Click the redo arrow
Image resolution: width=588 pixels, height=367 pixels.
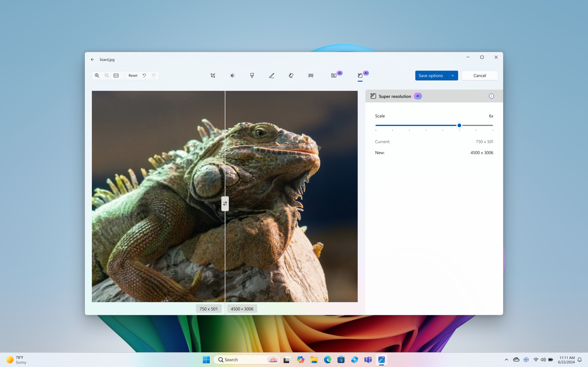pos(153,75)
